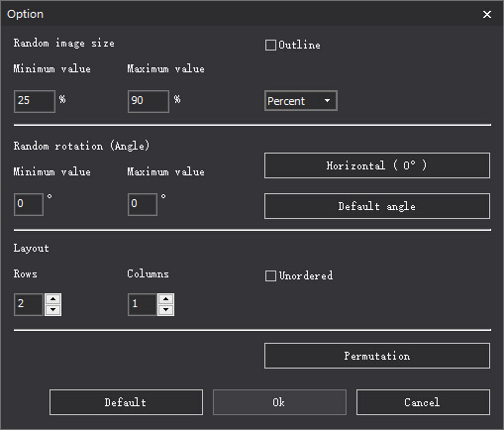Apply the Default angle button
The height and width of the screenshot is (430, 504).
tap(377, 206)
